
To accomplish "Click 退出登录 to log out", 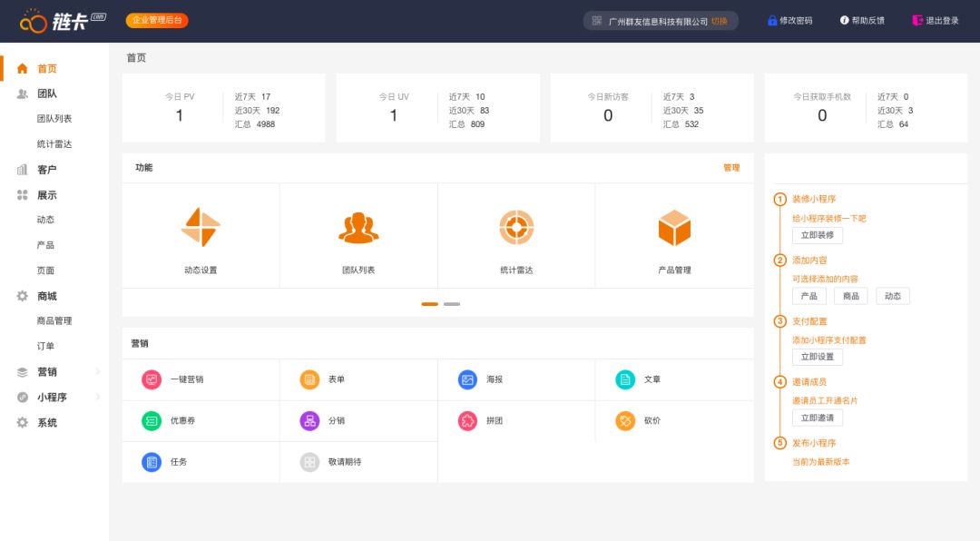I will coord(936,21).
